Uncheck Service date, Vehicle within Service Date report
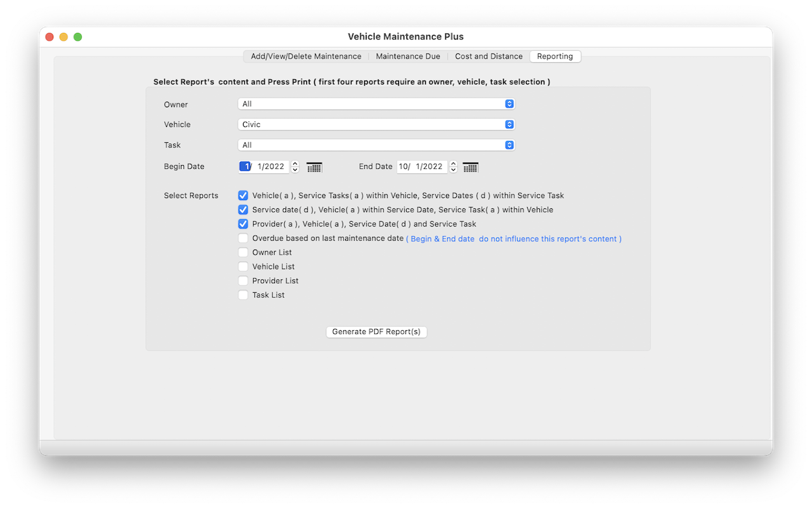 click(243, 210)
